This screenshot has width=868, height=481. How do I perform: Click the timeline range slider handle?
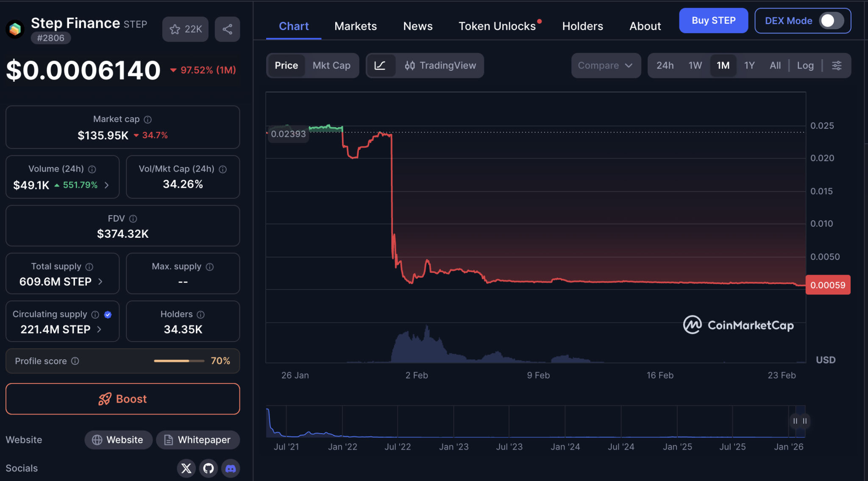coord(795,421)
